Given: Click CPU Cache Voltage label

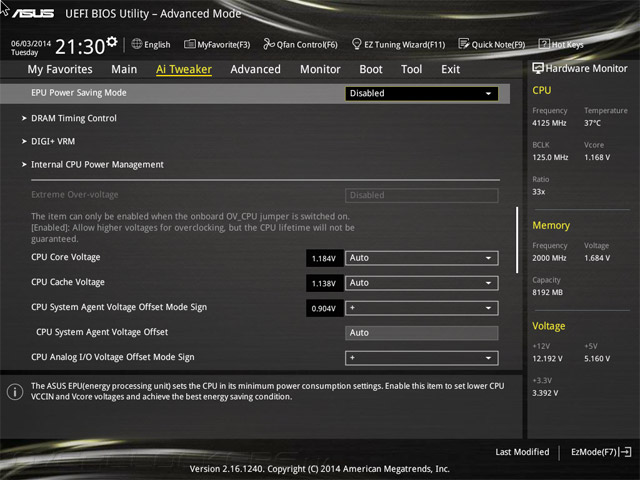Looking at the screenshot, I should [x=68, y=282].
